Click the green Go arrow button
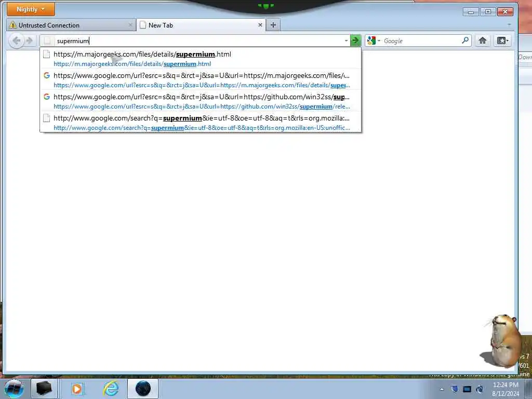This screenshot has width=532, height=399. click(355, 41)
